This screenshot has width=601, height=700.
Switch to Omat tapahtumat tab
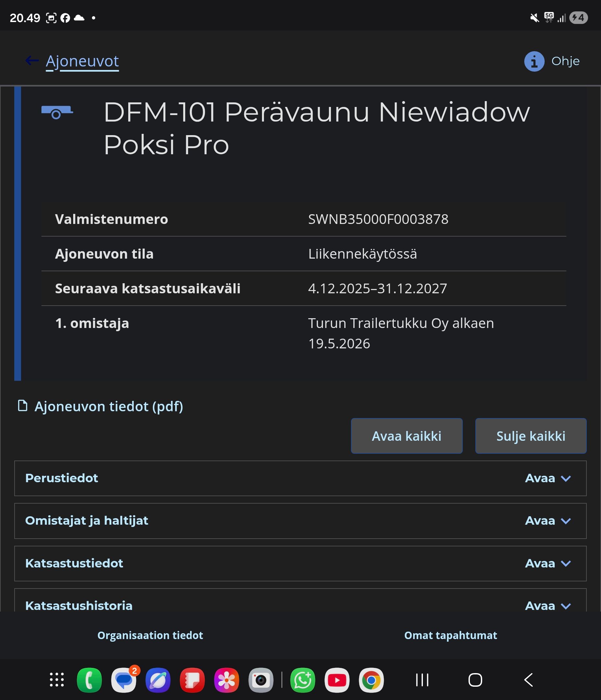pos(450,635)
